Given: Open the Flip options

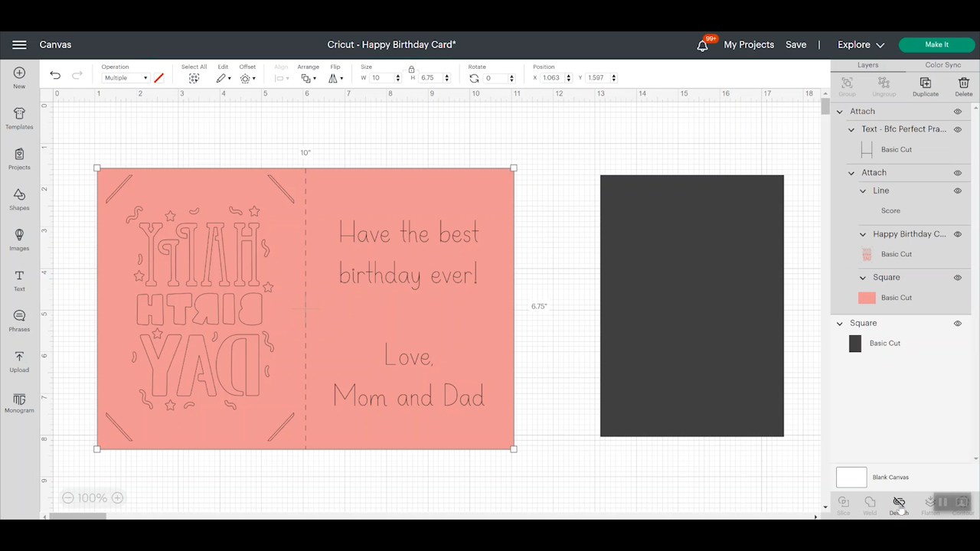Looking at the screenshot, I should (336, 78).
